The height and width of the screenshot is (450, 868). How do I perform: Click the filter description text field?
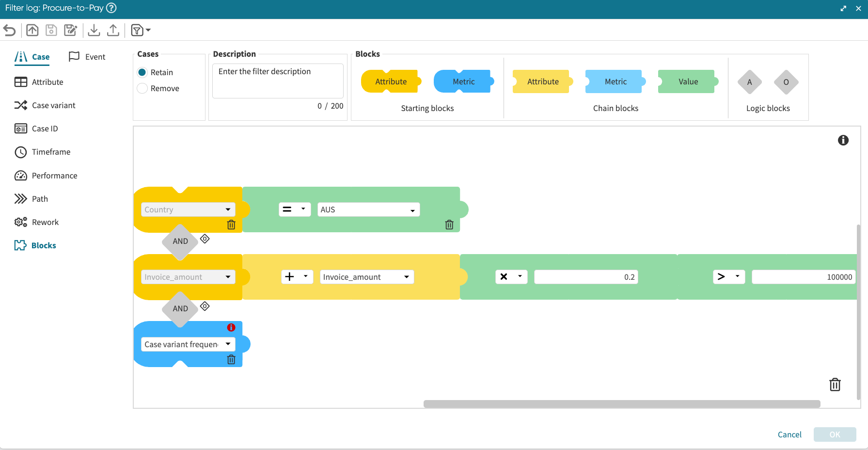pyautogui.click(x=278, y=80)
